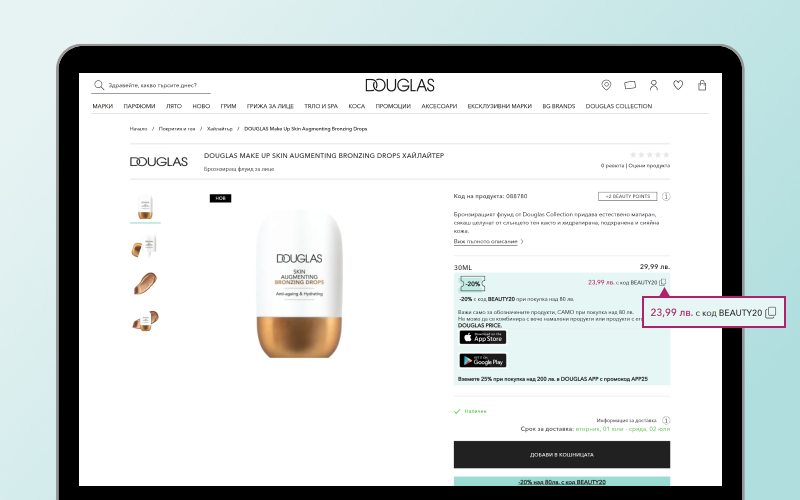Open the ПАРФЮМИ menu
Image resolution: width=800 pixels, height=500 pixels.
click(139, 106)
